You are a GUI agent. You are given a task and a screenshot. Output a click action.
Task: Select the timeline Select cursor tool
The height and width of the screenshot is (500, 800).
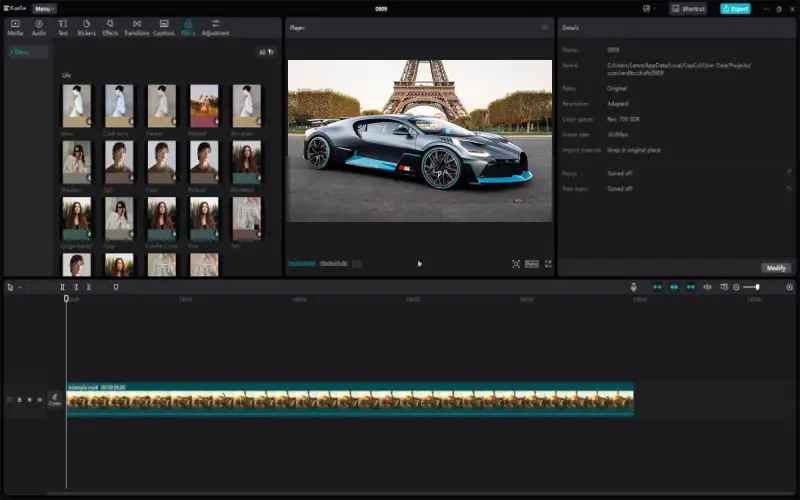pos(10,287)
